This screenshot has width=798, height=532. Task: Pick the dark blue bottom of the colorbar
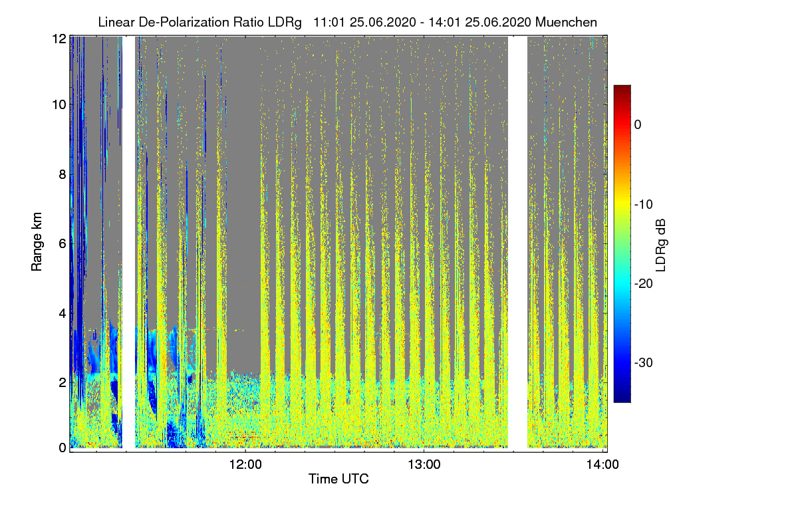[622, 396]
